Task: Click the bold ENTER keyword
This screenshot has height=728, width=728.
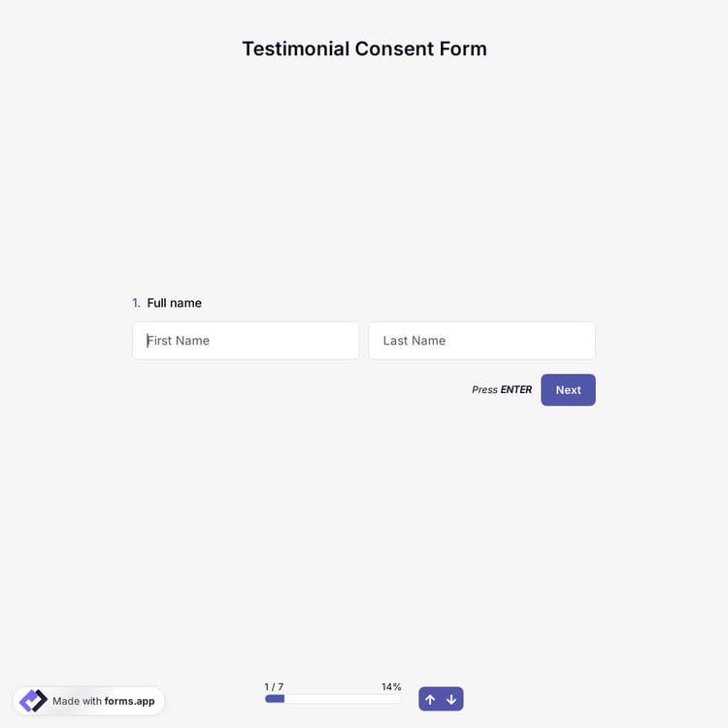Action: pos(515,390)
